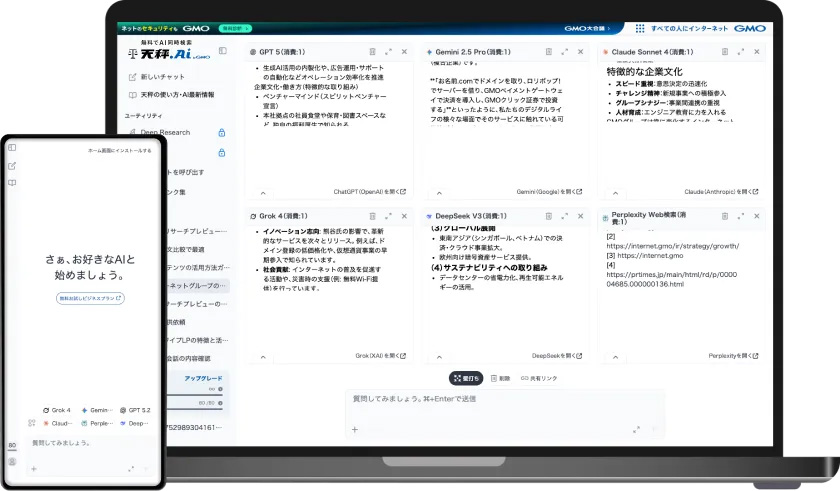Click plus attach icon in laptop prompt box
This screenshot has width=840, height=491.
pos(355,429)
